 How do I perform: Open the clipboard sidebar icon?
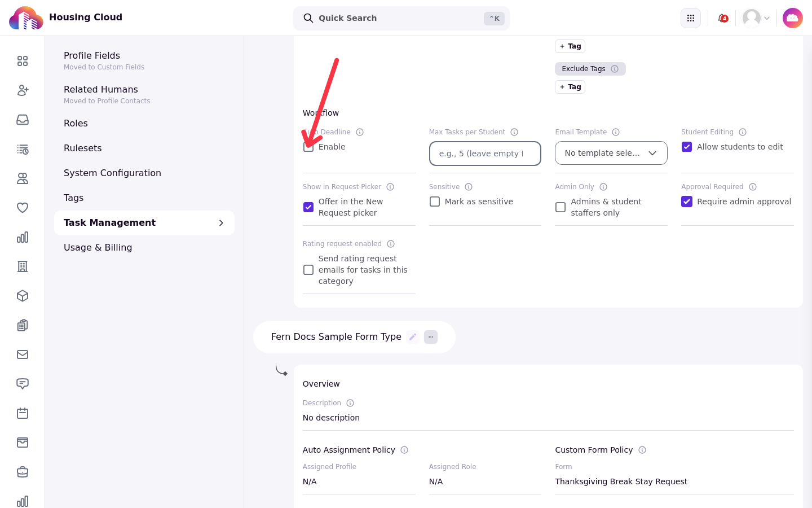(23, 325)
